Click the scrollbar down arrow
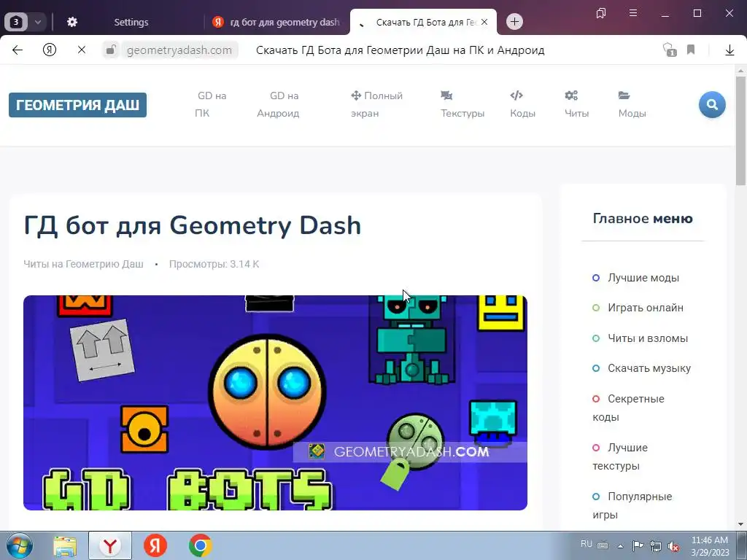The height and width of the screenshot is (560, 747). click(740, 524)
